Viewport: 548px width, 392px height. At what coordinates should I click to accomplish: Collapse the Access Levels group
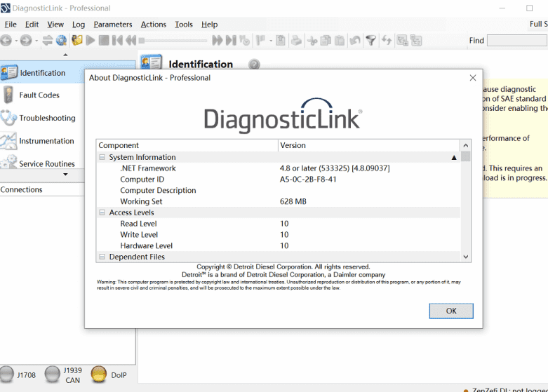tap(102, 212)
